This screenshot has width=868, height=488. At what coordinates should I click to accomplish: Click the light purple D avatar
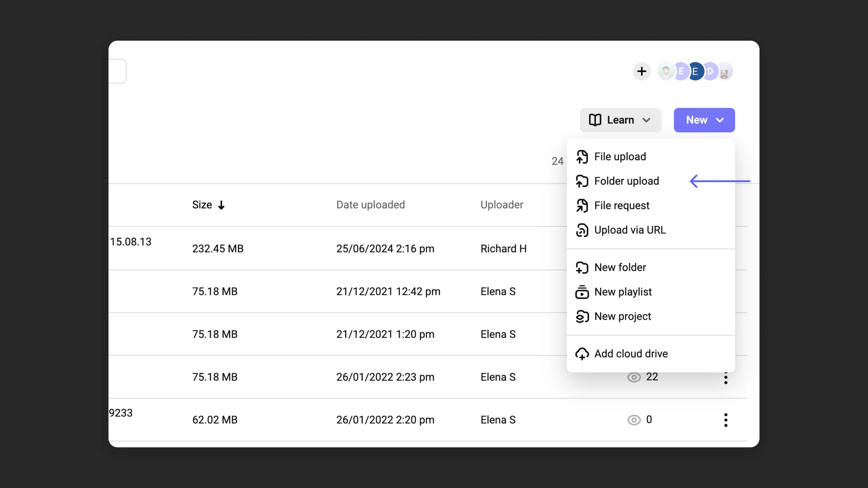710,71
